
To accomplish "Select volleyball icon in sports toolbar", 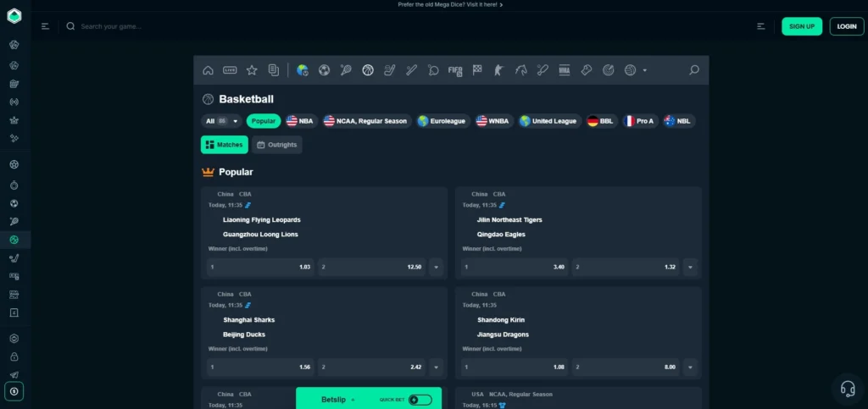I will click(630, 70).
